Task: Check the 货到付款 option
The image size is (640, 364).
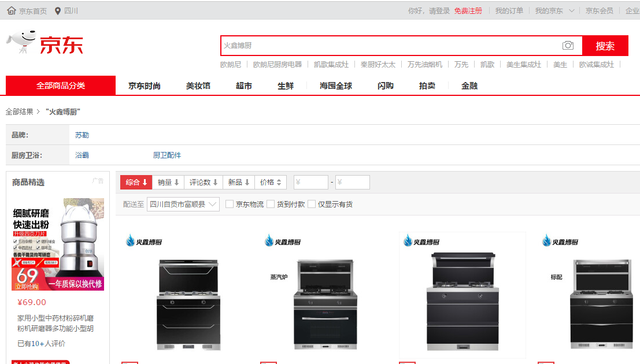Action: pyautogui.click(x=271, y=204)
